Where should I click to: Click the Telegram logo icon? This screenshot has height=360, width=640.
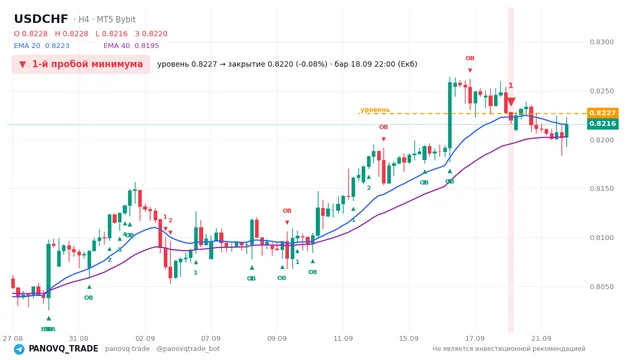19,349
